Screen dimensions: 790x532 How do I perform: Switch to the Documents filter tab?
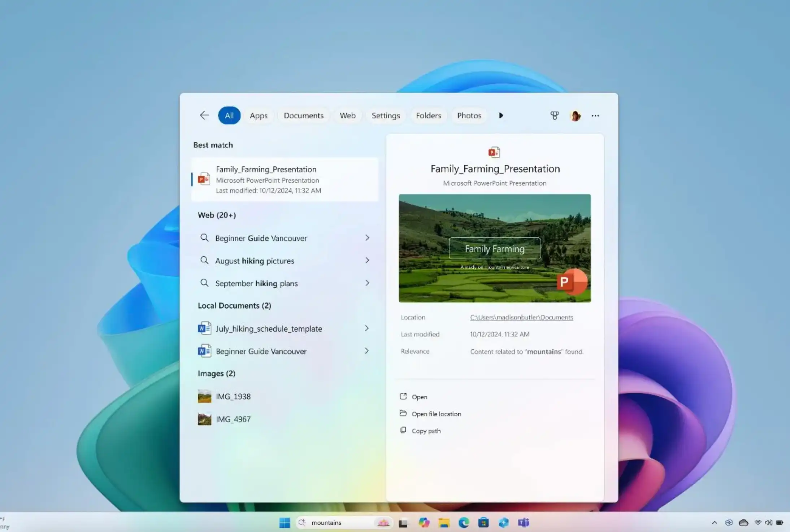(303, 115)
